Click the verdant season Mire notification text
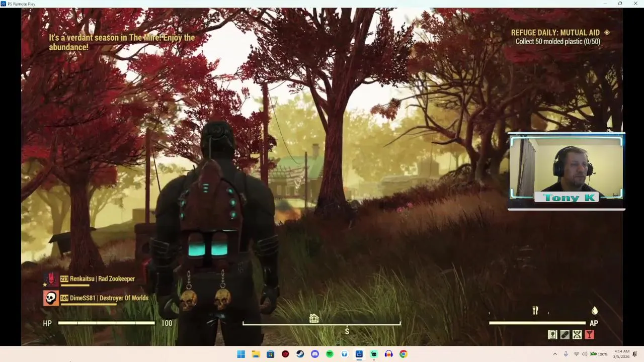The height and width of the screenshot is (362, 644). 122,42
